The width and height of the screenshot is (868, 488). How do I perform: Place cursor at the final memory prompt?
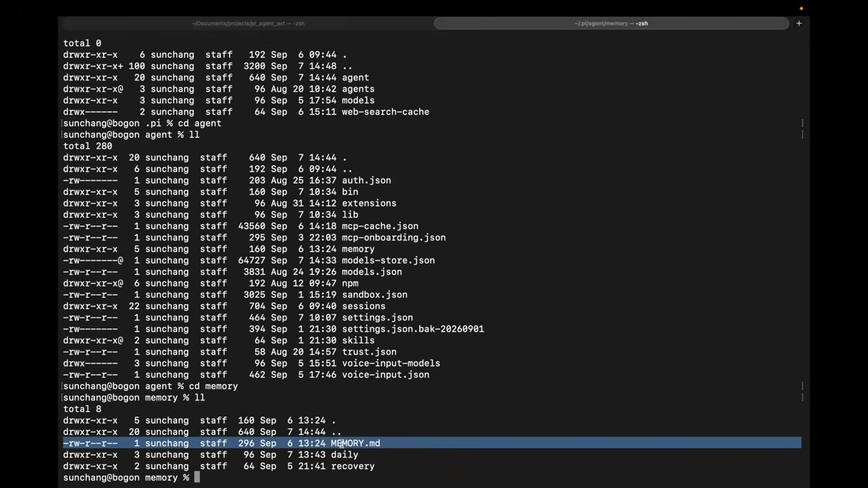[x=197, y=478]
